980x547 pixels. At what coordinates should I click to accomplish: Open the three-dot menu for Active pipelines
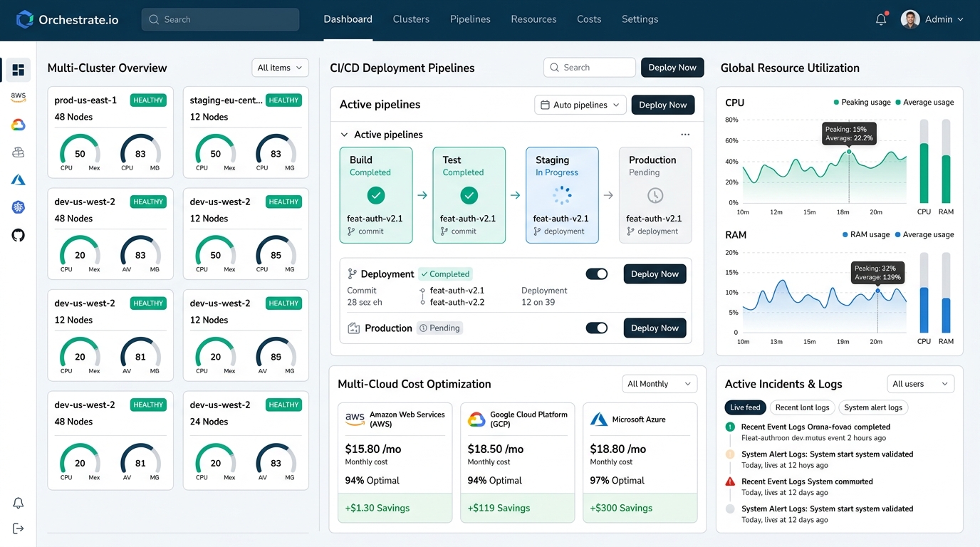(685, 135)
